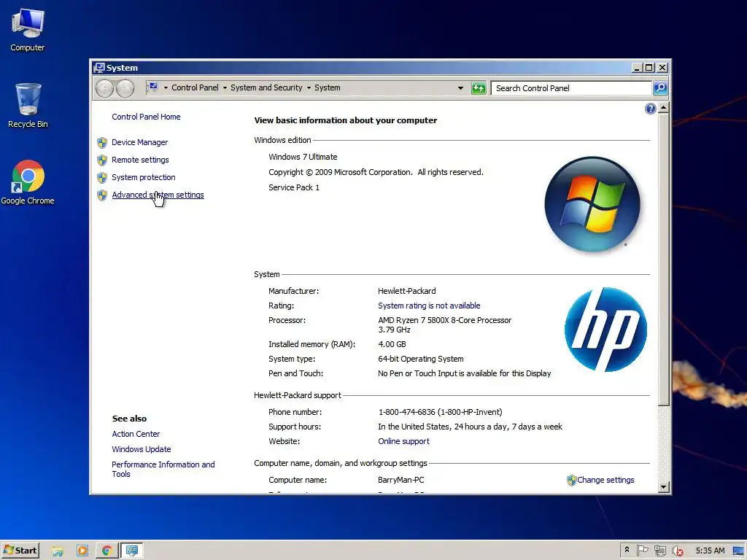
Task: Expand the System and Security breadcrumb arrow
Action: 309,87
